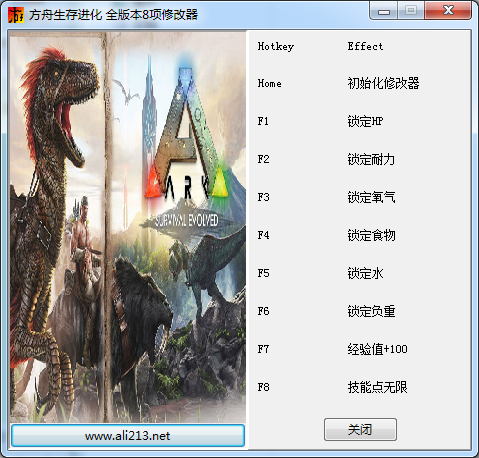Click the 'F6' hotkey label

coord(263,311)
